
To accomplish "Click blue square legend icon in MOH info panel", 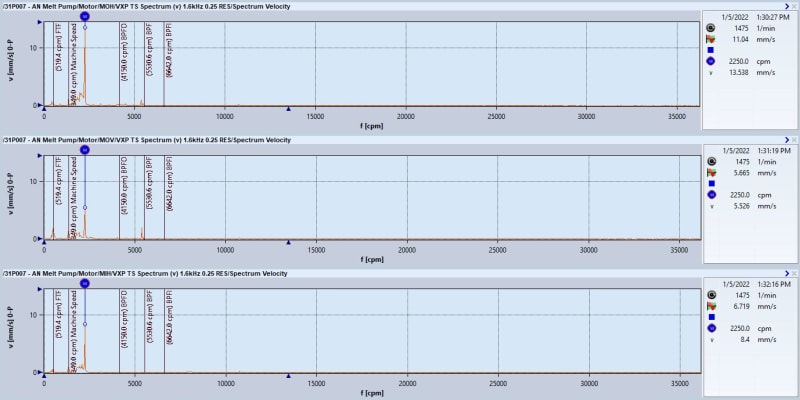I will [711, 50].
